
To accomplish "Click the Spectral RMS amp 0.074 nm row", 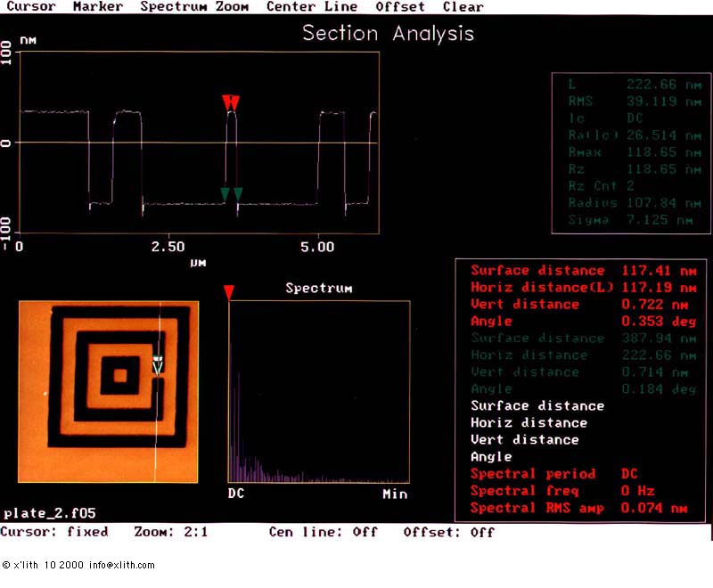I will (578, 508).
